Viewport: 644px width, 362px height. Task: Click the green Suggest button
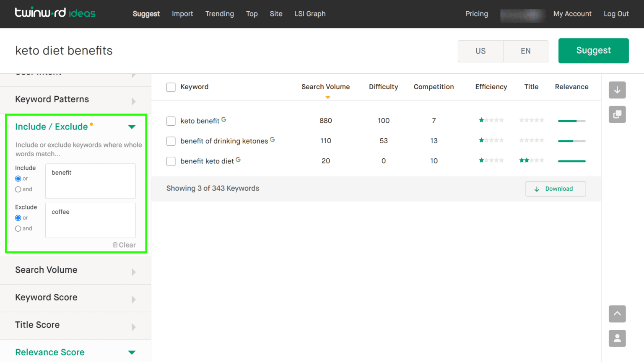pos(593,50)
